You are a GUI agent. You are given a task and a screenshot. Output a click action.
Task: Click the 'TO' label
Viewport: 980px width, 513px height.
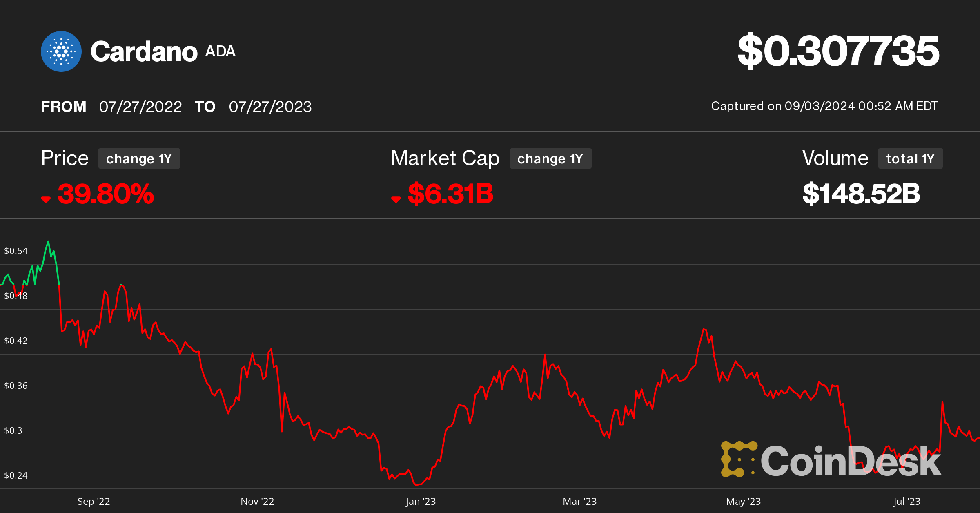coord(205,107)
